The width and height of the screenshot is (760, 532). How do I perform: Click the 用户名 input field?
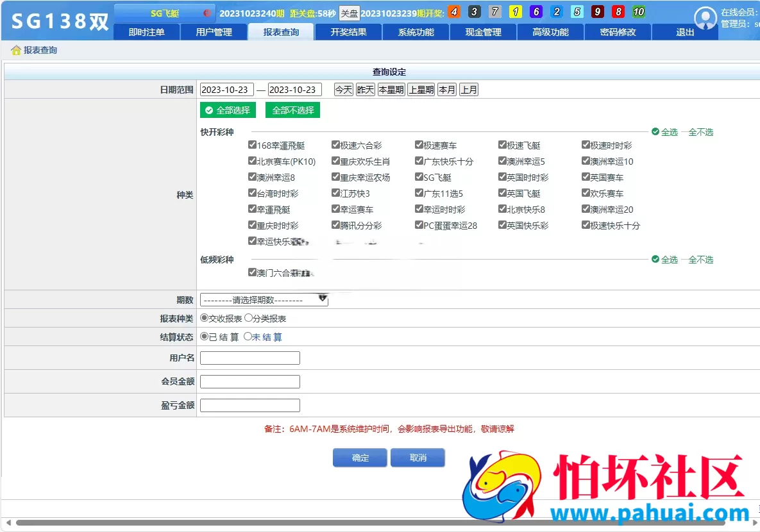pyautogui.click(x=250, y=358)
